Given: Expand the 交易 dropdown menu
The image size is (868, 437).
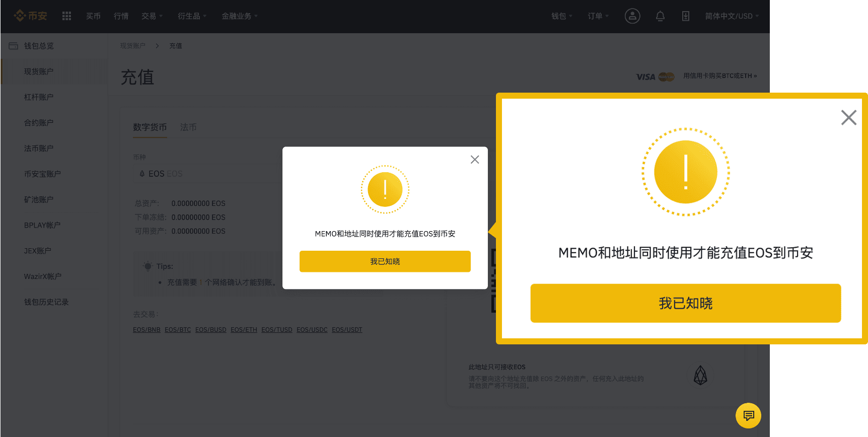Looking at the screenshot, I should (x=152, y=16).
